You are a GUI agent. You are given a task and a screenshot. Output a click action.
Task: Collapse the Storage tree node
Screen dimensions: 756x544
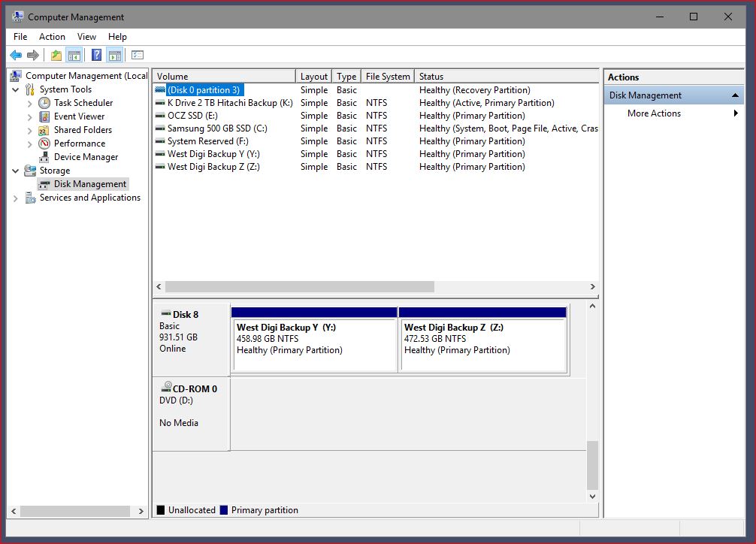(x=16, y=171)
